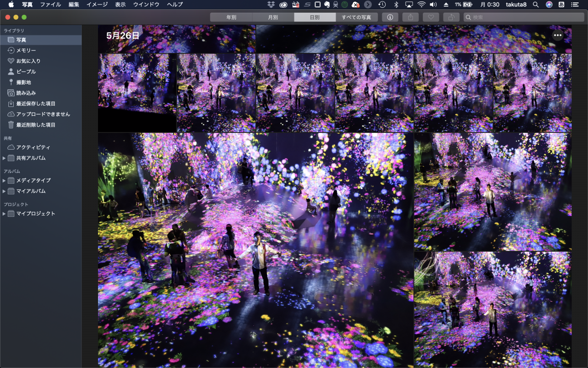Viewport: 588px width, 368px height.
Task: Click the heart favorite toolbar button
Action: click(431, 17)
